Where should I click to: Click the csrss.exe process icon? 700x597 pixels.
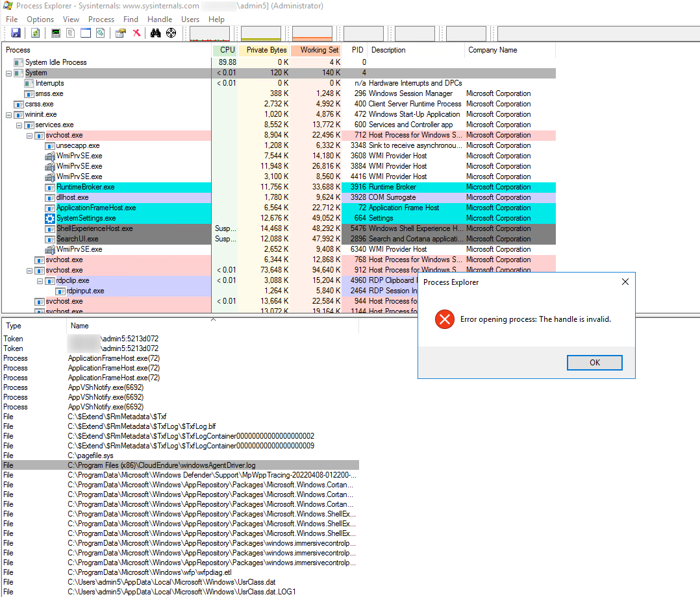point(19,104)
